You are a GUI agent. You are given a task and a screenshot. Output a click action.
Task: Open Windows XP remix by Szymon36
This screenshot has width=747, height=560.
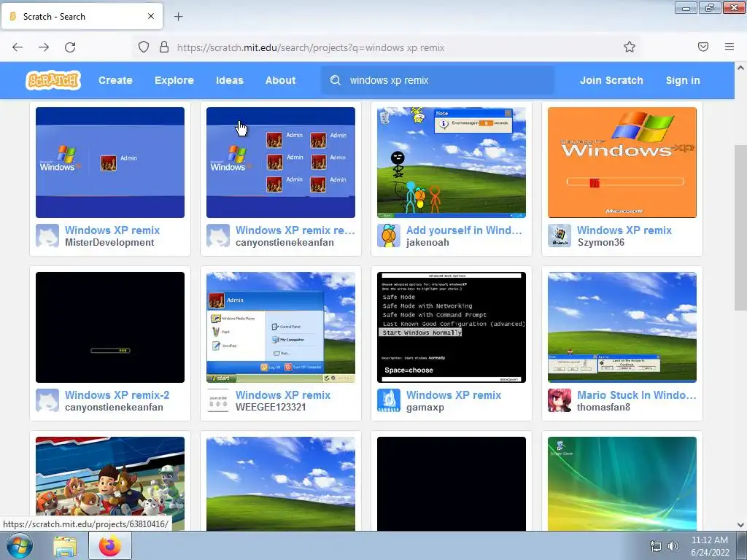click(624, 230)
